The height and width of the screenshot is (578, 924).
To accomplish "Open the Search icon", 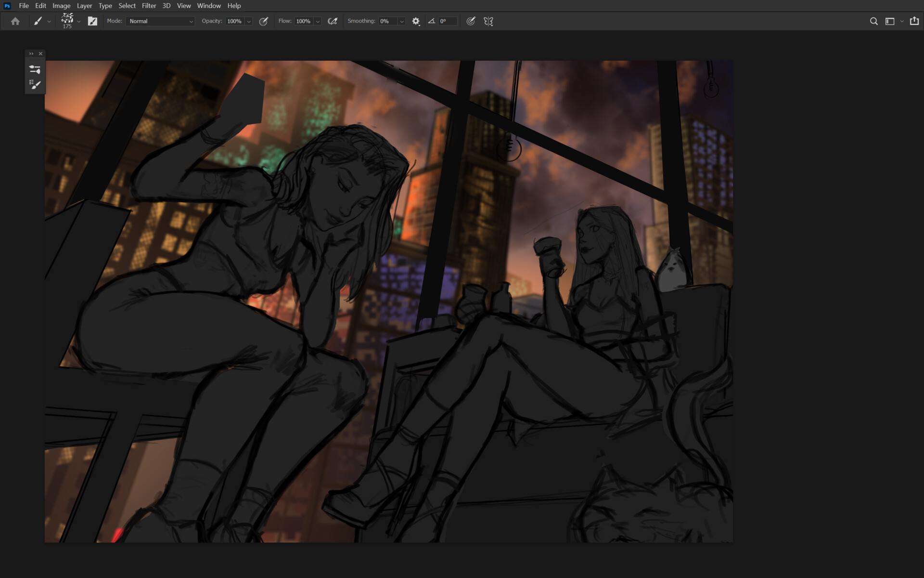I will (873, 21).
